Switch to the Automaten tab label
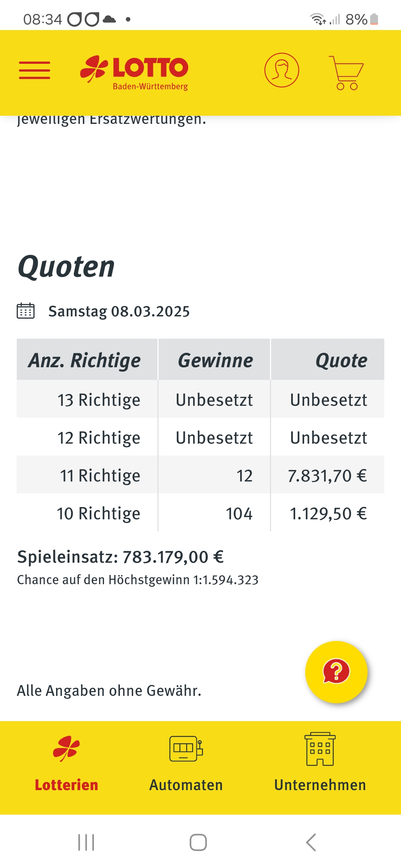The height and width of the screenshot is (868, 401). [186, 785]
